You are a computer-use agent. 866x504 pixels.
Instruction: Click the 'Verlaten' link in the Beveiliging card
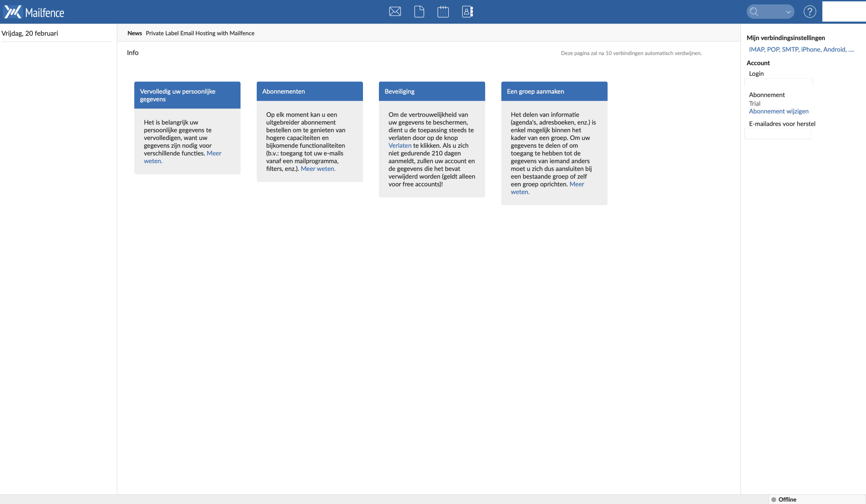coord(400,145)
